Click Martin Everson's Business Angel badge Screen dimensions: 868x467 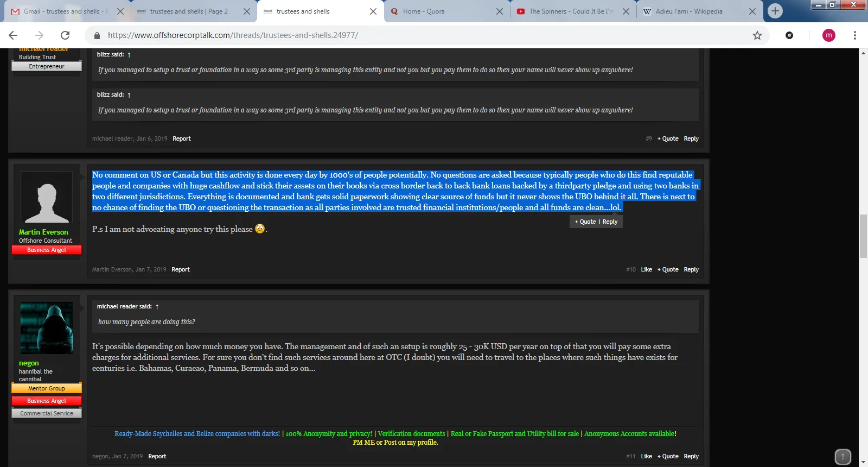(x=47, y=250)
